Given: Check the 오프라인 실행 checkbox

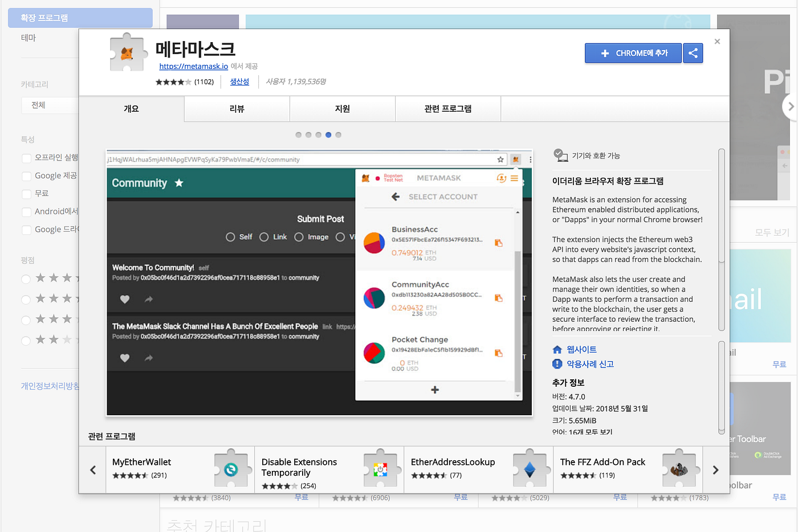Looking at the screenshot, I should point(26,158).
